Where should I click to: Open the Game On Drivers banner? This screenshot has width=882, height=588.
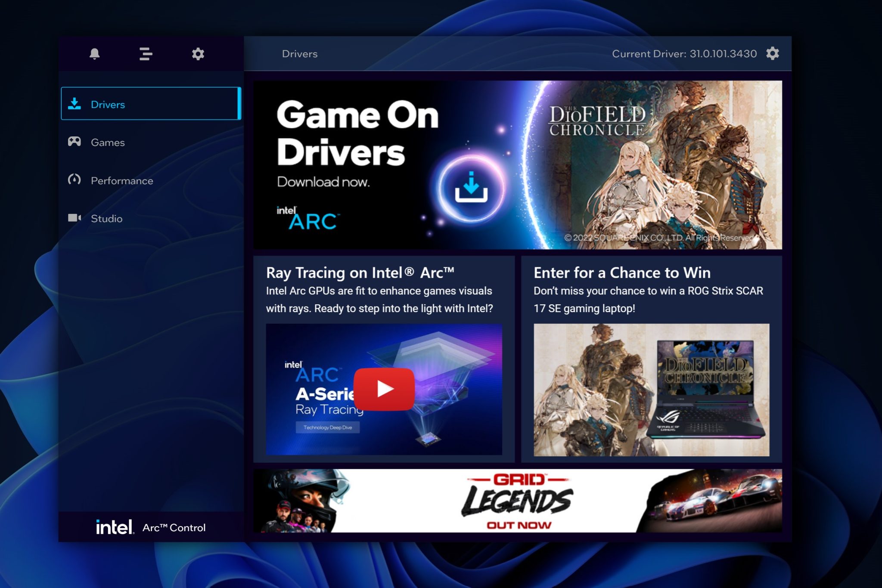coord(357,142)
